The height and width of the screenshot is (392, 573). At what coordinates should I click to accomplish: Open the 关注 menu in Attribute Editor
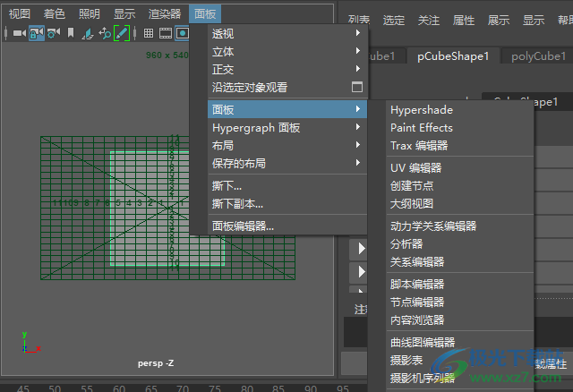point(429,20)
